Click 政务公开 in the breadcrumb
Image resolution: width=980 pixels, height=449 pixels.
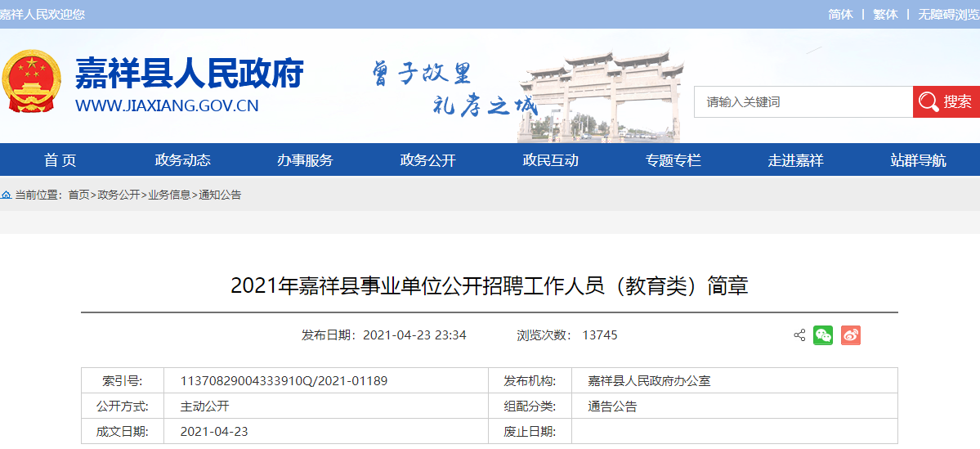[119, 195]
